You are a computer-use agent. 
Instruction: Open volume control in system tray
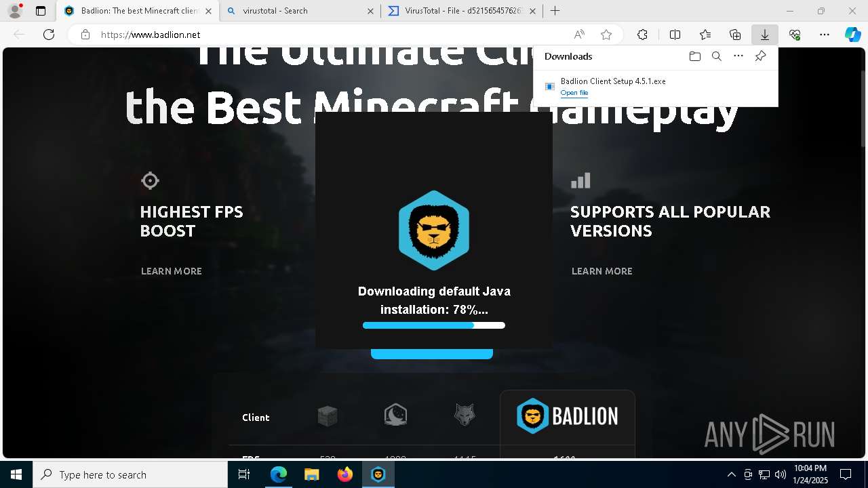tap(781, 474)
